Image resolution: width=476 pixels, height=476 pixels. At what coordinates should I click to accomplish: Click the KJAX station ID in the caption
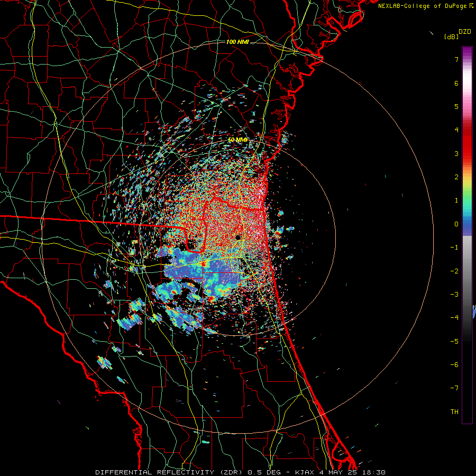click(x=304, y=472)
